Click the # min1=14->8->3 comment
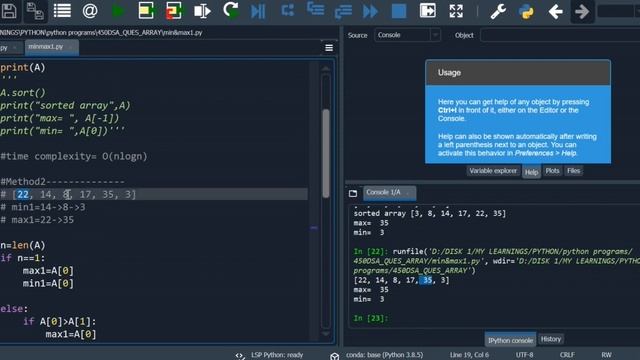This screenshot has width=640, height=360. coord(43,207)
